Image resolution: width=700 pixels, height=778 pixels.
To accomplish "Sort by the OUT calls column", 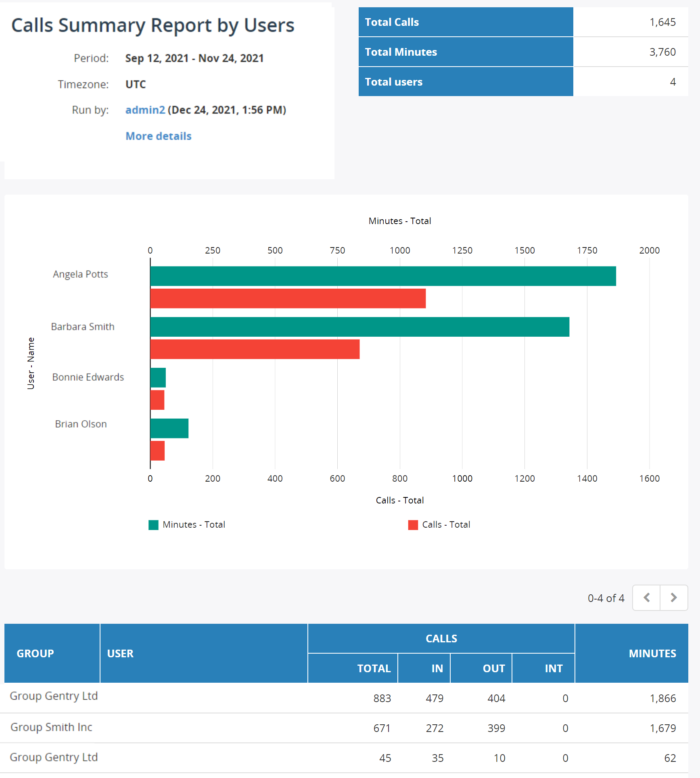I will pyautogui.click(x=481, y=668).
